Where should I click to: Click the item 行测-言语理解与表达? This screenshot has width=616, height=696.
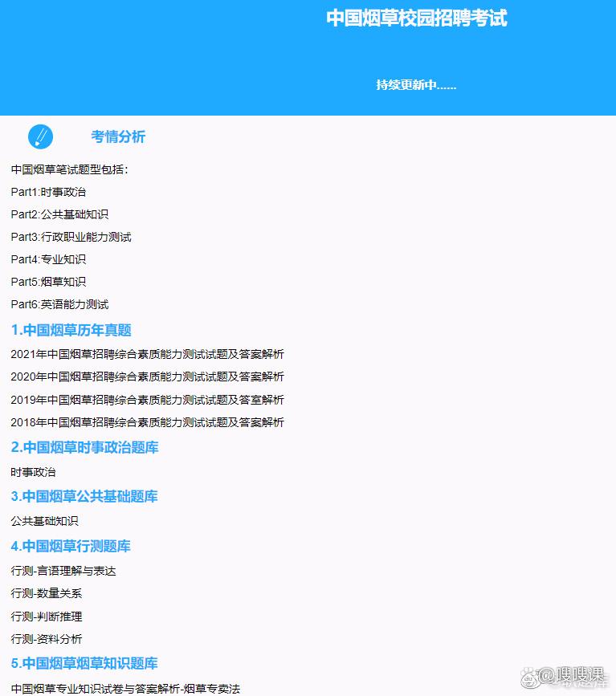point(63,571)
